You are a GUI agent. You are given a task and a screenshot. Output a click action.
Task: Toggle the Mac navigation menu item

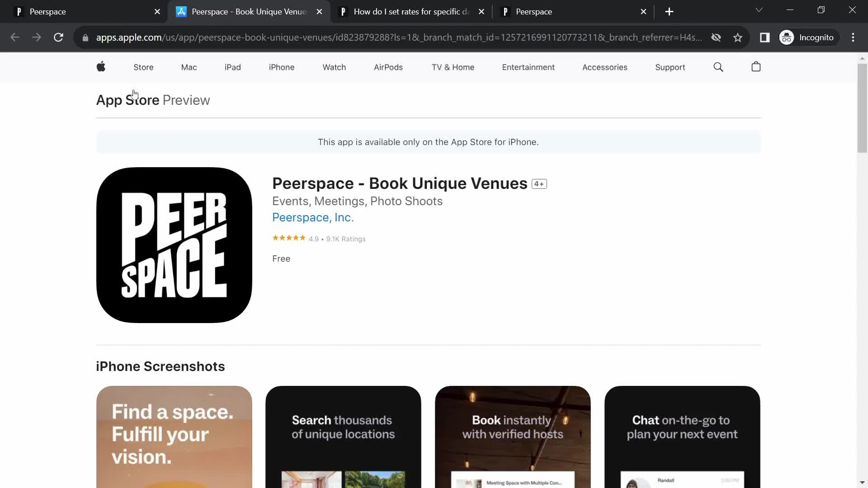(189, 67)
